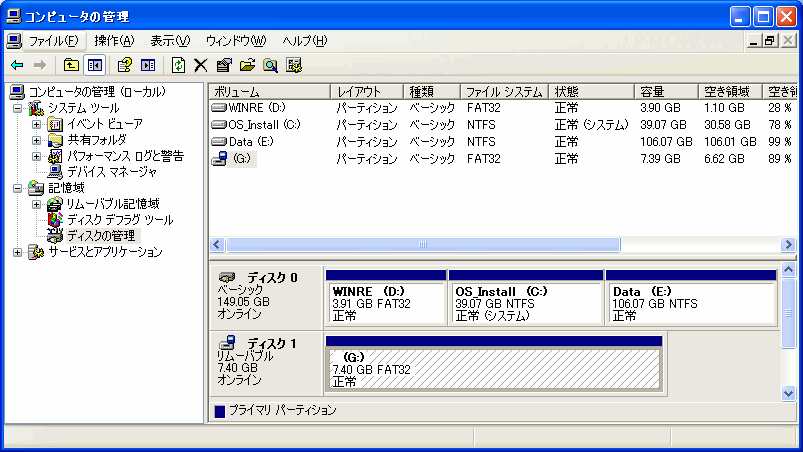Open the ファイル(F) menu
Image resolution: width=803 pixels, height=452 pixels.
53,41
